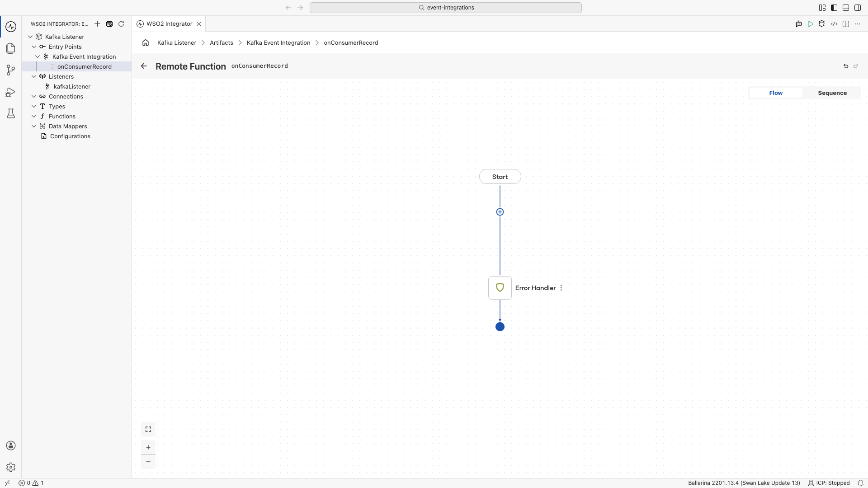Switch to the Sequence view
This screenshot has width=868, height=488.
pyautogui.click(x=832, y=93)
